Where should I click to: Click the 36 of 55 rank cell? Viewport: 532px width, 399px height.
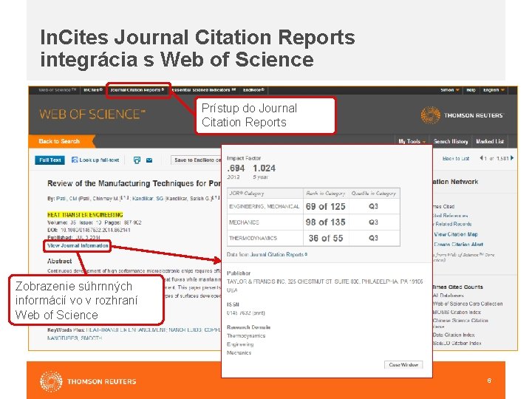325,238
